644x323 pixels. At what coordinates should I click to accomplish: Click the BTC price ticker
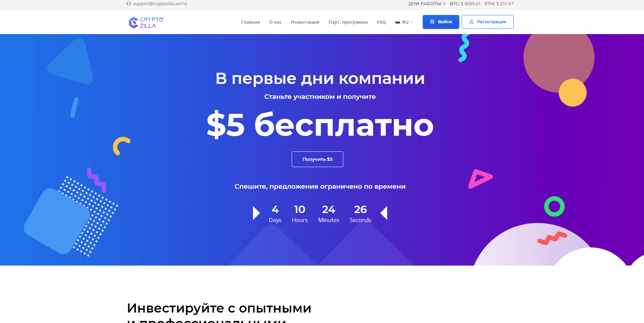coord(465,4)
